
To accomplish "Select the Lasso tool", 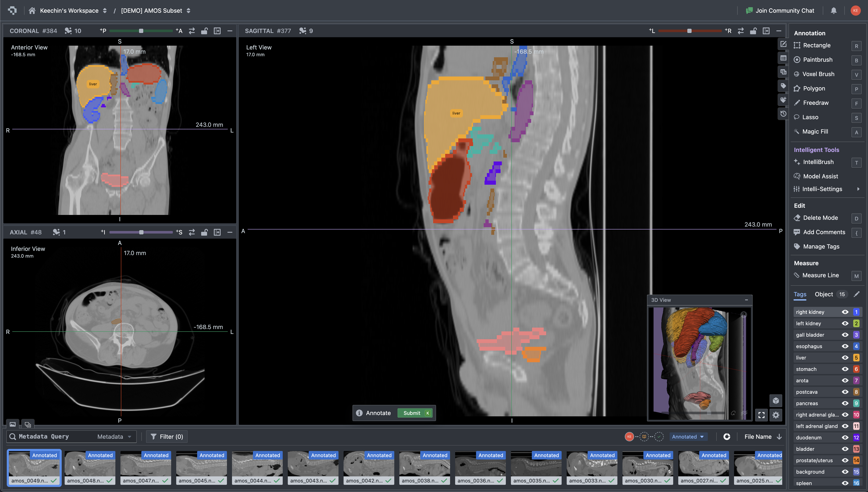I will pos(811,117).
